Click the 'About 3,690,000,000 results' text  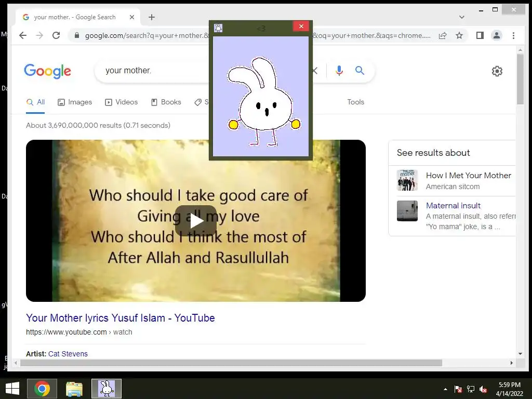coord(98,125)
